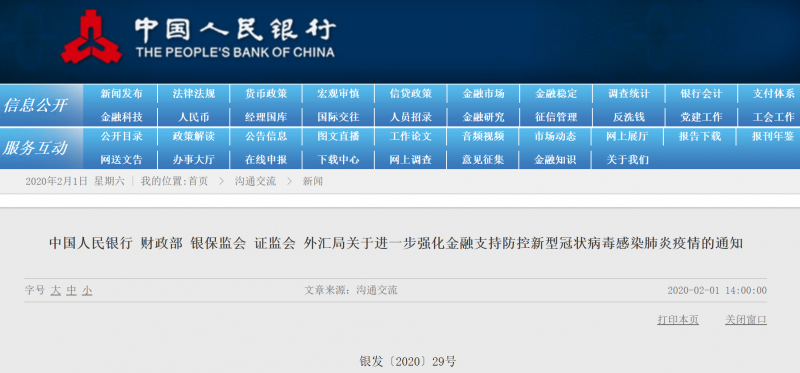Image resolution: width=800 pixels, height=373 pixels.
Task: Open the 货币政策 menu item
Action: coord(266,94)
